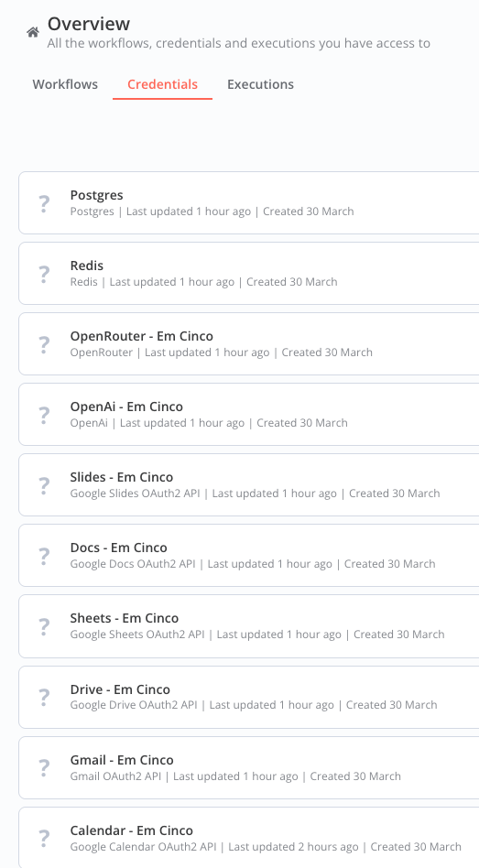Click the Slides credential's question mark icon

44,485
